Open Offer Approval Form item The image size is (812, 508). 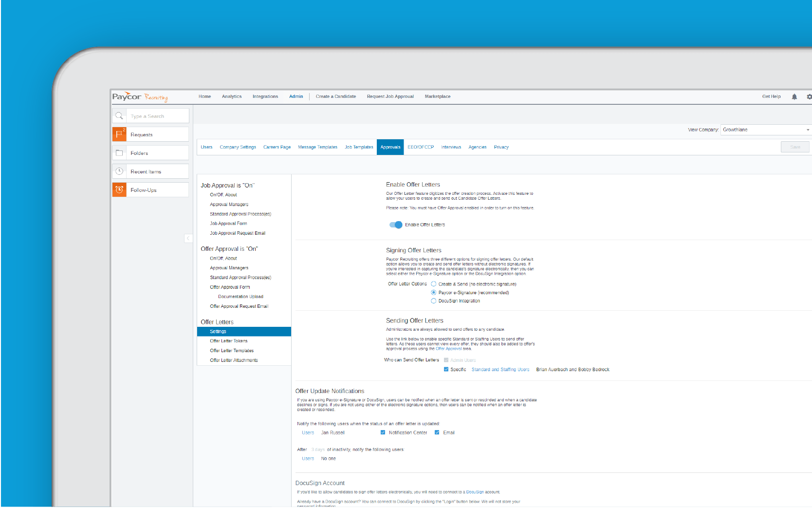tap(230, 287)
